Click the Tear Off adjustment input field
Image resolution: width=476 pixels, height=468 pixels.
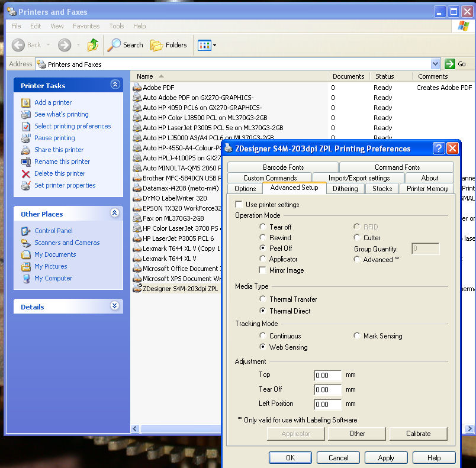(x=327, y=390)
